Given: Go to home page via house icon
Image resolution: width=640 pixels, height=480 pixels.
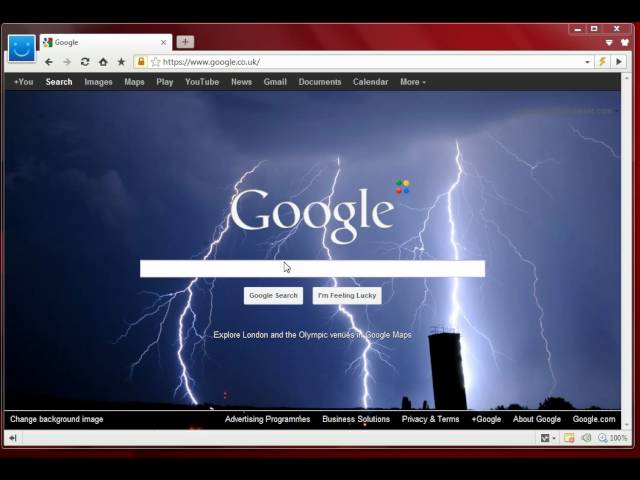Looking at the screenshot, I should point(103,62).
